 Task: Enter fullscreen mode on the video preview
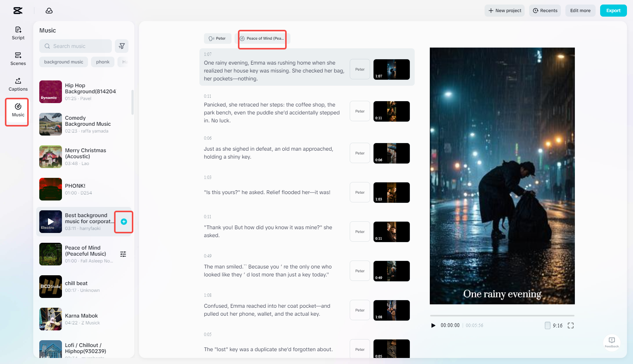click(571, 325)
